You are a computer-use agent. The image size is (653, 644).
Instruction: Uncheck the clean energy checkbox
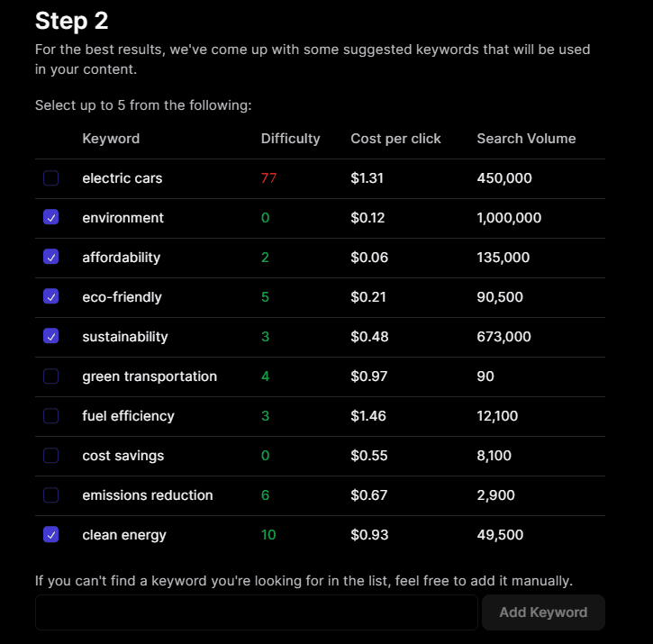click(51, 535)
